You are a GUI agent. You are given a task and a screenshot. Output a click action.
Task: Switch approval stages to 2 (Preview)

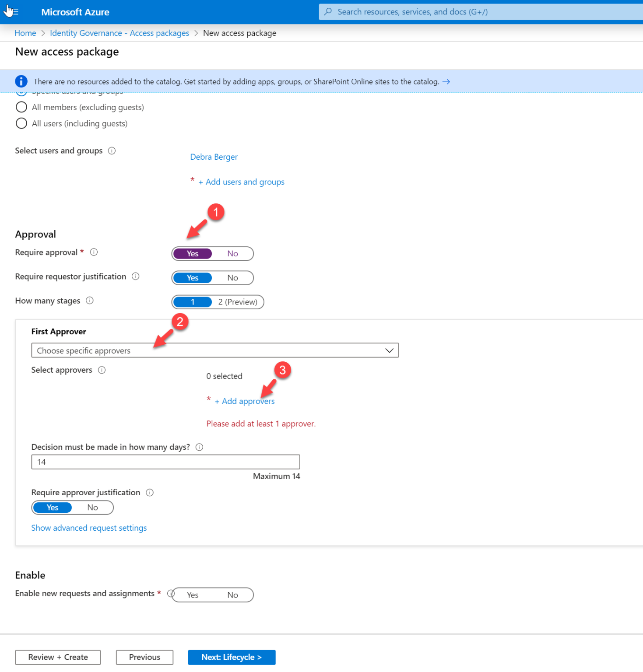click(238, 302)
